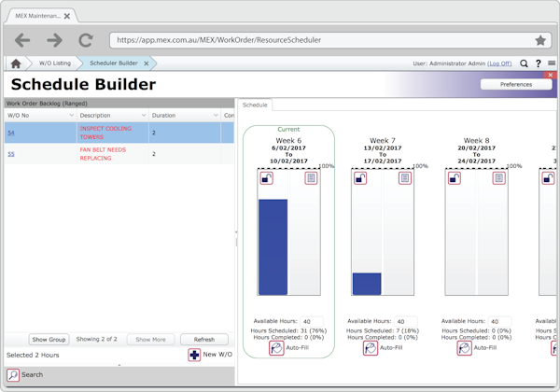Open the Week 6 work order list icon
Screen dimensions: 560x392
311,177
